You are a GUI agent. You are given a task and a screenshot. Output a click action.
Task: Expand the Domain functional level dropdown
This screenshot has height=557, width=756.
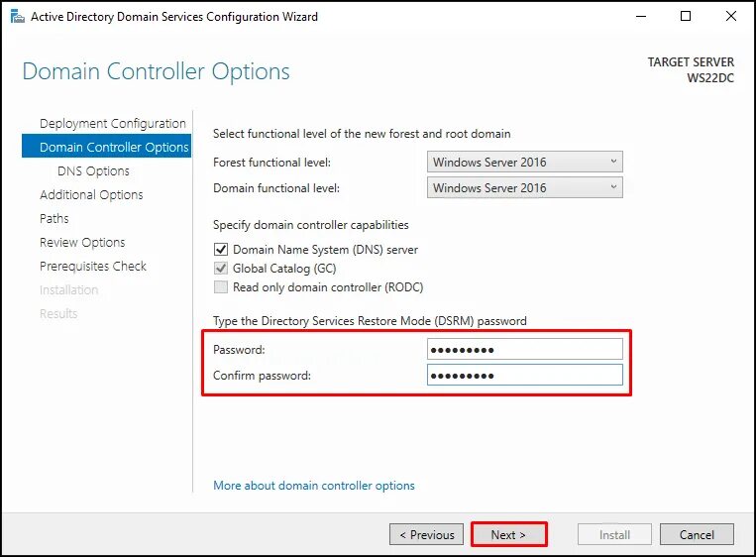point(524,187)
